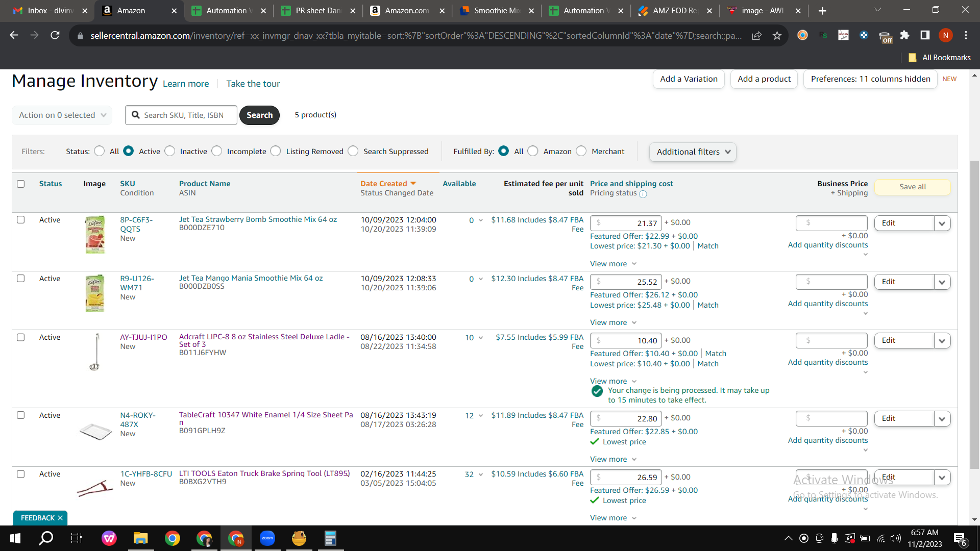This screenshot has width=980, height=551.
Task: Select Fulfilled By Amazon radio button
Action: [533, 151]
